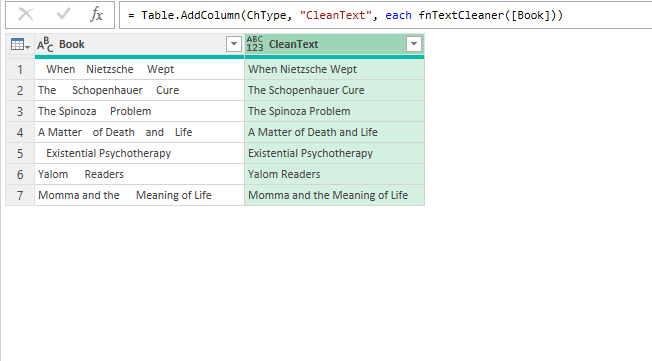
Task: Select Book cell 'A Matter of Death and Life'
Action: 139,132
